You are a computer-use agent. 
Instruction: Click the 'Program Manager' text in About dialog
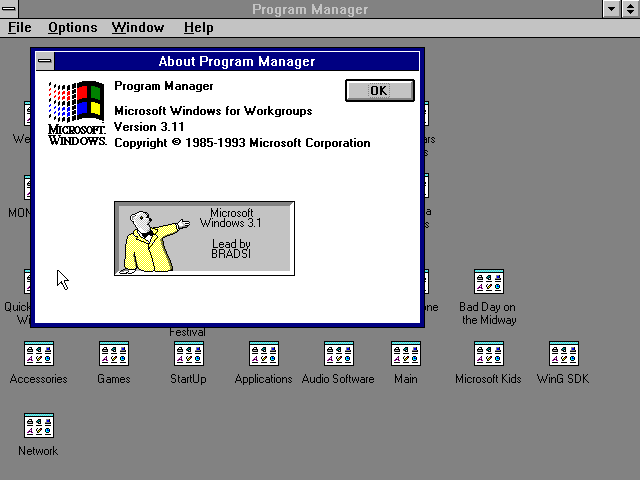click(x=164, y=86)
